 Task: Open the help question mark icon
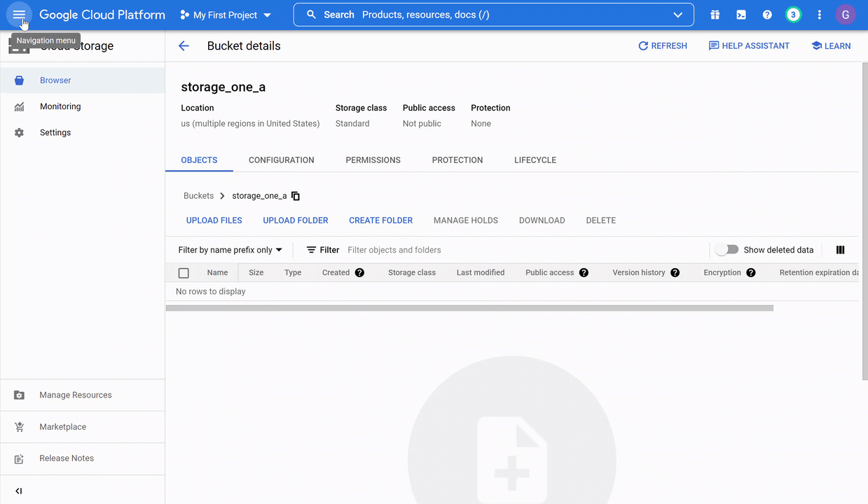coord(767,15)
